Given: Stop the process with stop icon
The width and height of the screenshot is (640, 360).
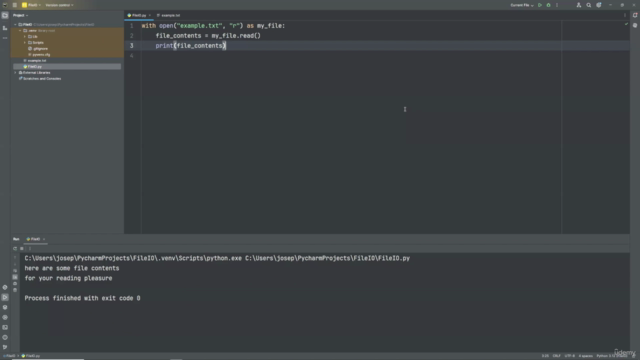Looking at the screenshot, I should click(22, 248).
